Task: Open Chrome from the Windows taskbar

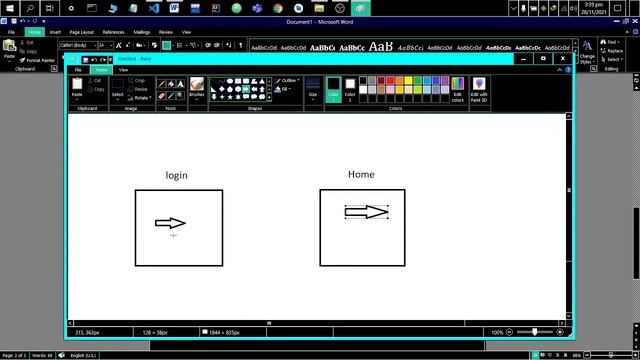Action: pyautogui.click(x=278, y=8)
